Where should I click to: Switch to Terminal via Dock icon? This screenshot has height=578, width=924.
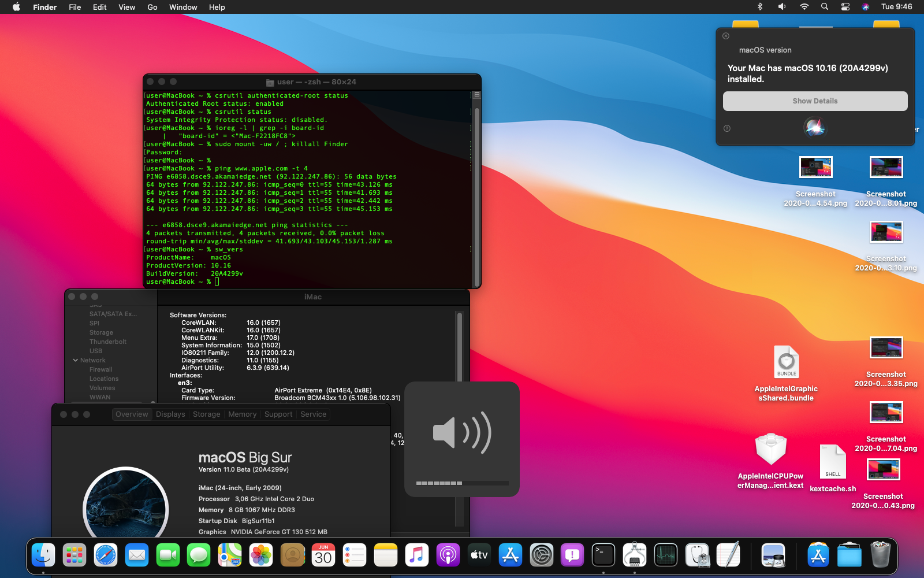point(603,555)
